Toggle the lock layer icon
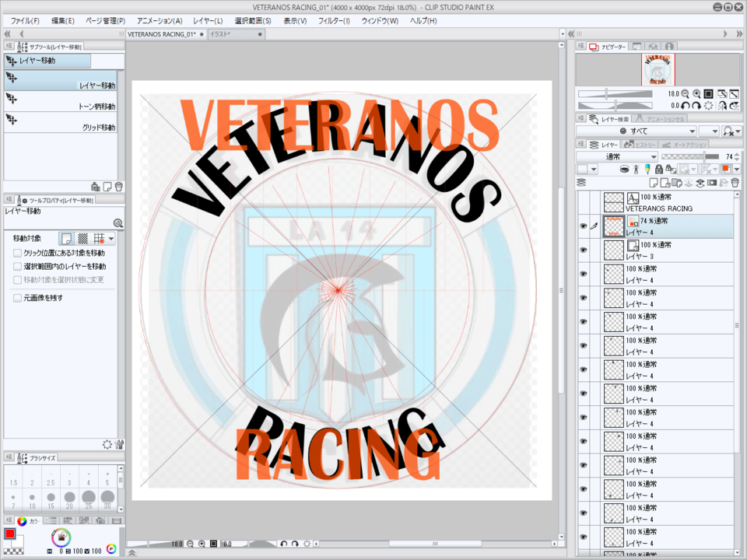747x560 pixels. point(658,169)
